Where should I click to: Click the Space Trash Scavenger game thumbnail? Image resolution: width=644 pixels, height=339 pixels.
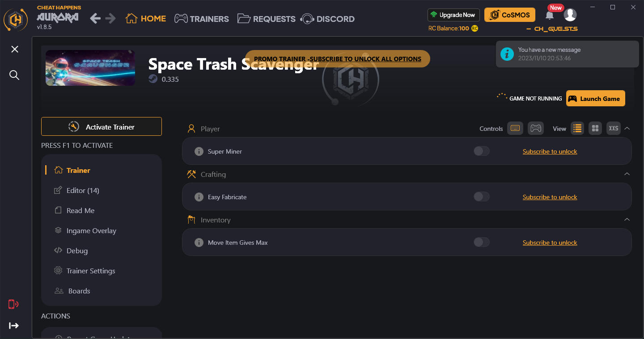tap(90, 67)
